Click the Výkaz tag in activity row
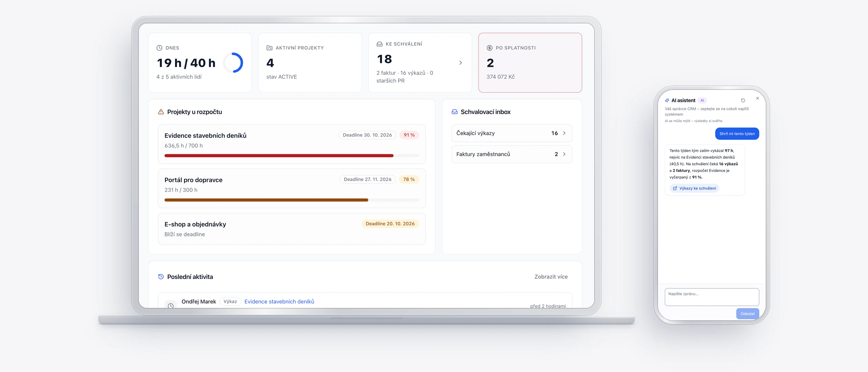This screenshot has height=372, width=868. 230,302
